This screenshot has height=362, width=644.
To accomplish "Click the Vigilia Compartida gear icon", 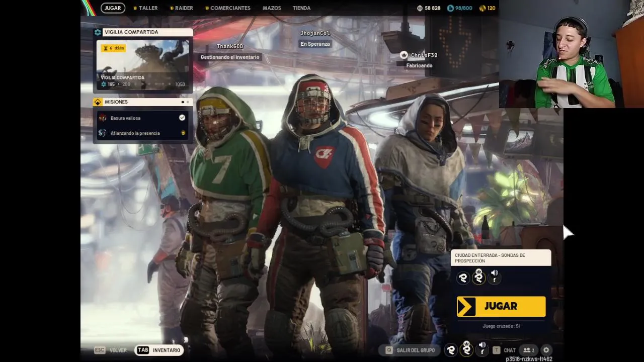I will point(98,32).
